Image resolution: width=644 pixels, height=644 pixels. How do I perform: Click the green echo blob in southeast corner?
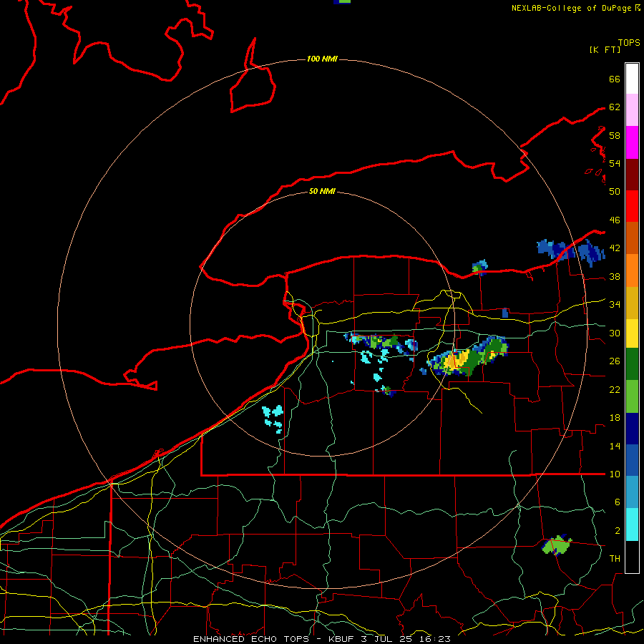[557, 545]
